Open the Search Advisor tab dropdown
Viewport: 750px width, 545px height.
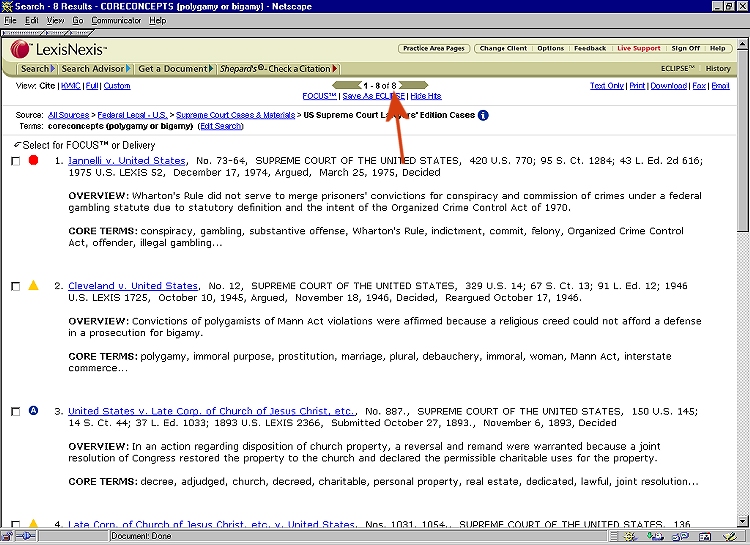(95, 69)
